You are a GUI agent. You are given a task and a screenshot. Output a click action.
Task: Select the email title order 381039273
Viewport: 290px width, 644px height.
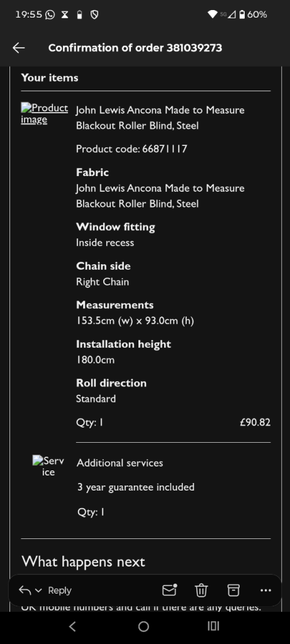135,48
